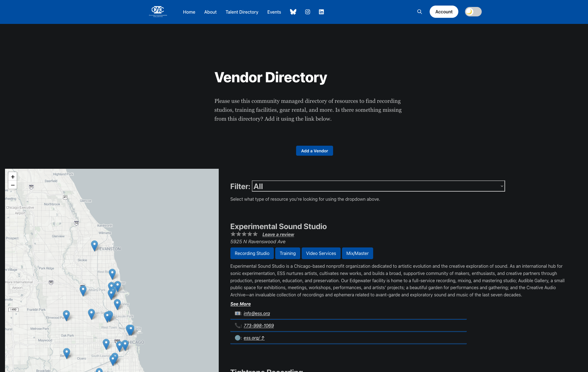Select the map marker near Lake View

[x=117, y=304]
